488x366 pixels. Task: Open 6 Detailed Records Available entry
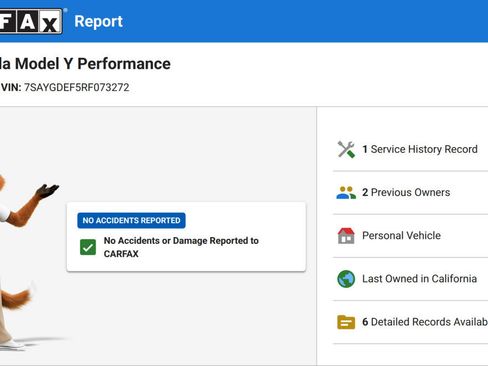(425, 322)
